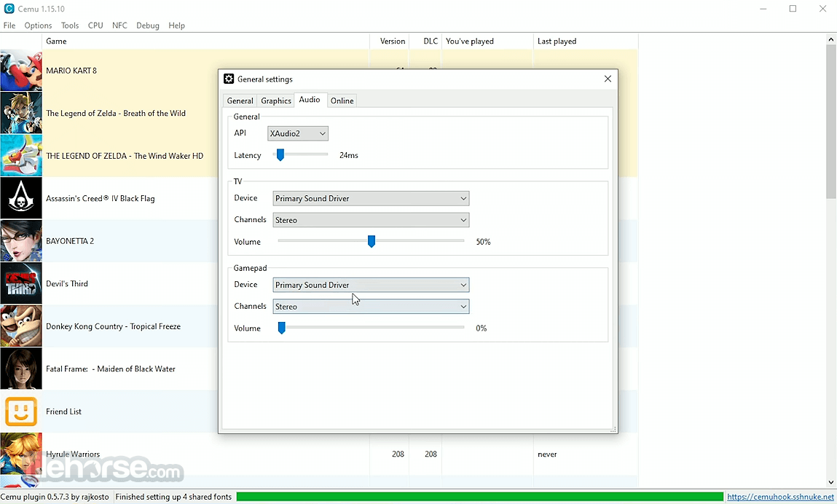Open the TV Device dropdown
The height and width of the screenshot is (504, 837).
click(x=371, y=199)
